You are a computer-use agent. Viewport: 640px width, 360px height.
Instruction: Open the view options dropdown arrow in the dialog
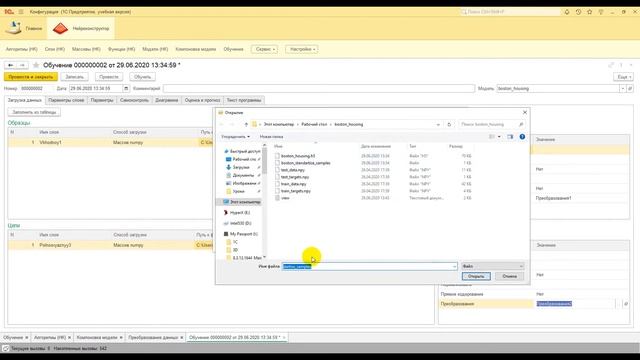[499, 137]
